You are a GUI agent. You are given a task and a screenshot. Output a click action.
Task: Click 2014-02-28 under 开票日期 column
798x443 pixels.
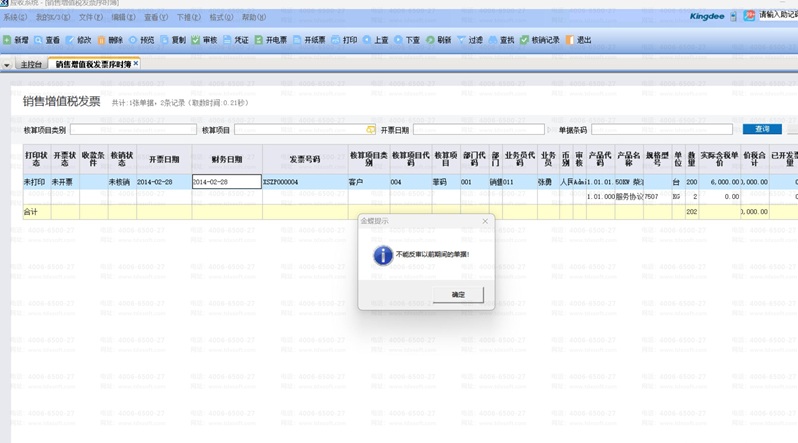(x=164, y=182)
